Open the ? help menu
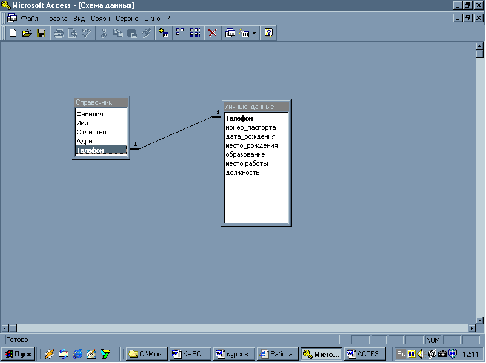Image resolution: width=486 pixels, height=363 pixels. coord(169,18)
